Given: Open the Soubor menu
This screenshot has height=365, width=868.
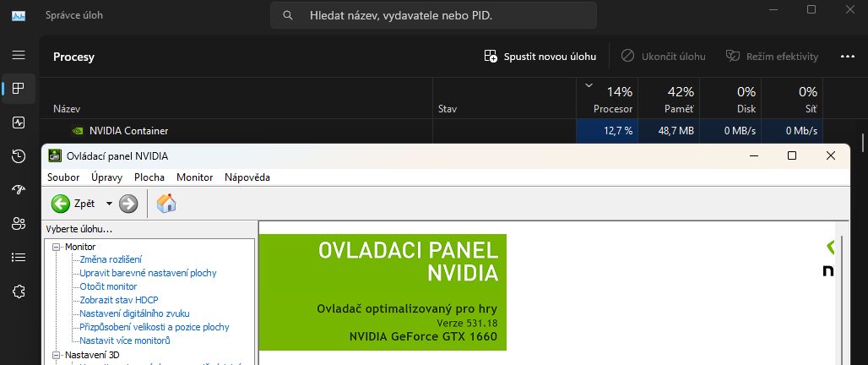Looking at the screenshot, I should (63, 177).
